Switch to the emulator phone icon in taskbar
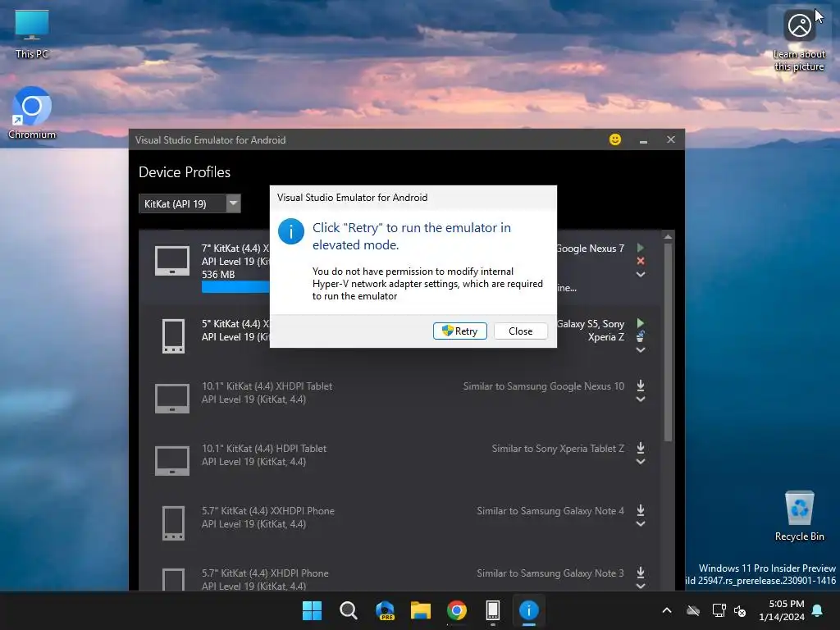Viewport: 840px width, 630px height. pyautogui.click(x=493, y=610)
